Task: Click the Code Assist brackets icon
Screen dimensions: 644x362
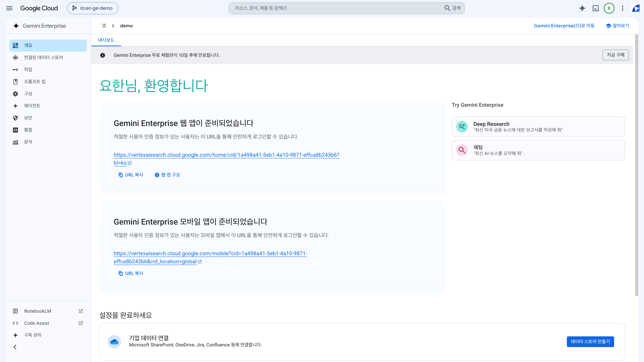Action: (15, 323)
